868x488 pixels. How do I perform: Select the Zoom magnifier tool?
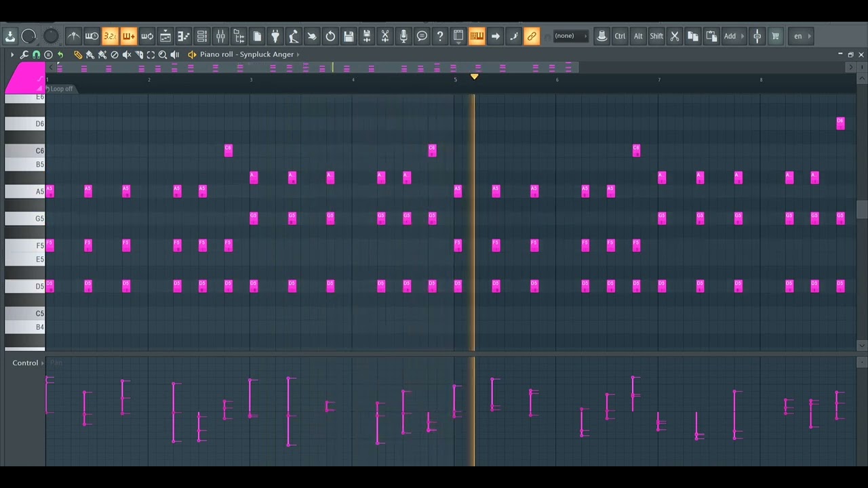point(163,54)
